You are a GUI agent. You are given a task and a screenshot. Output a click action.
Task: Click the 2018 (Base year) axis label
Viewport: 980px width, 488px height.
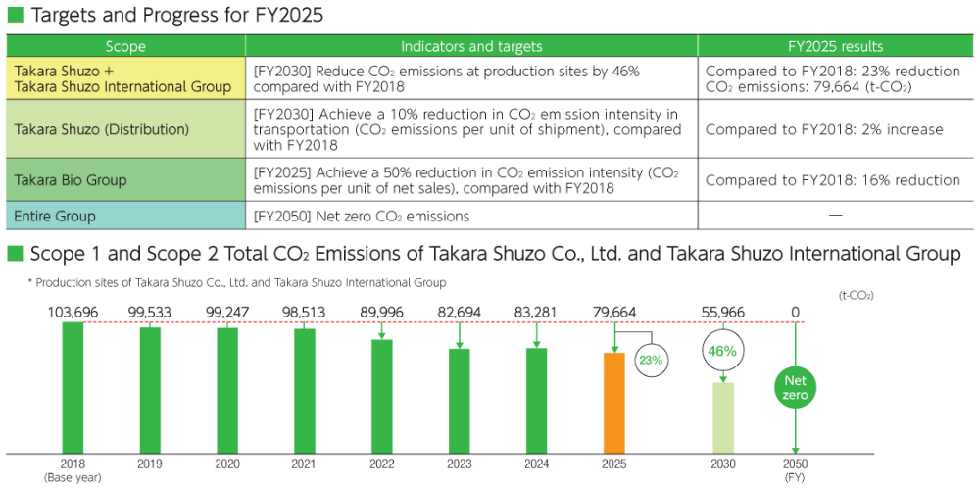coord(73,470)
